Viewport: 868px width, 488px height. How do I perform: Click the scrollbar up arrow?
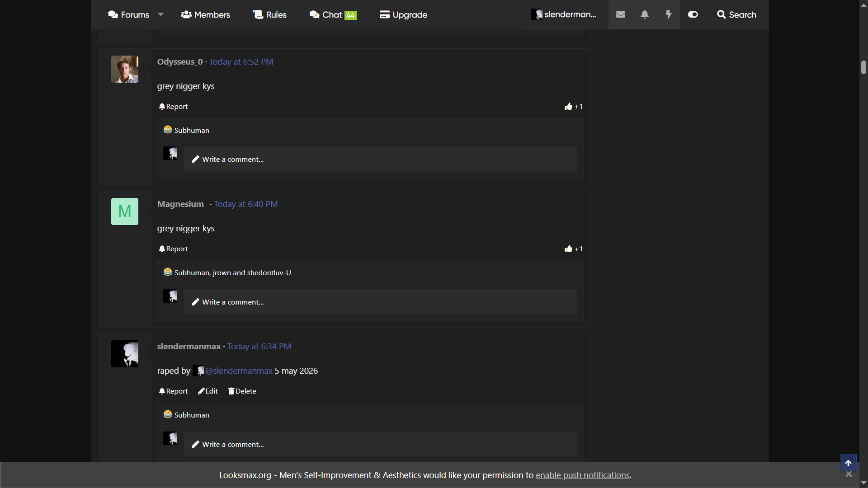pos(863,5)
